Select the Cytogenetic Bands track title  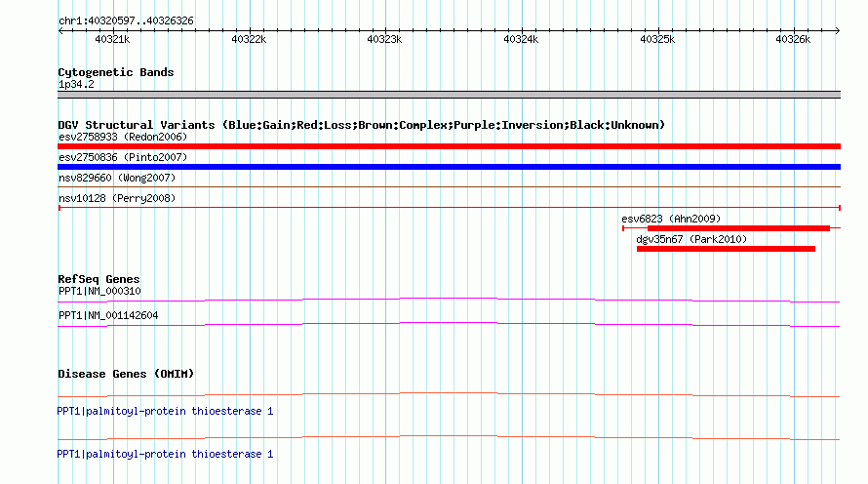116,72
